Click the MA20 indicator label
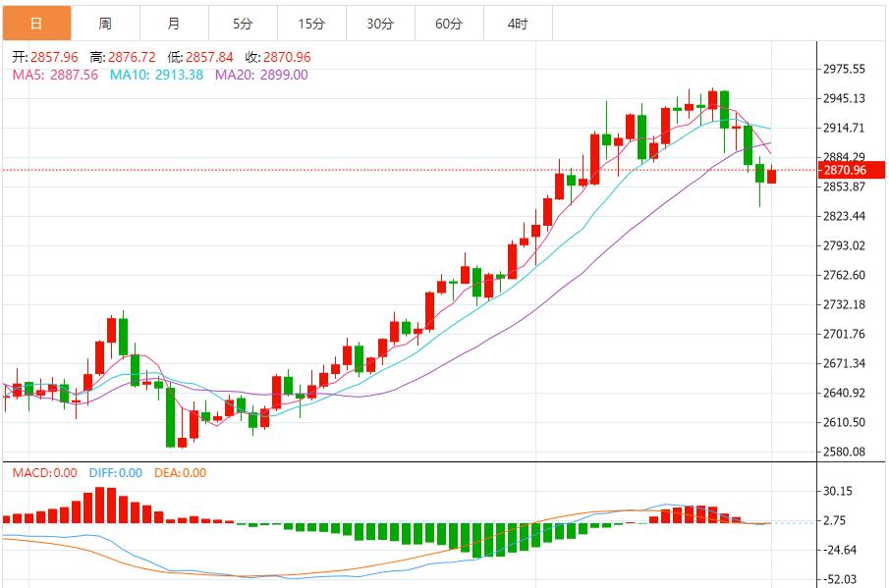Screen dimensions: 889x588 261,75
